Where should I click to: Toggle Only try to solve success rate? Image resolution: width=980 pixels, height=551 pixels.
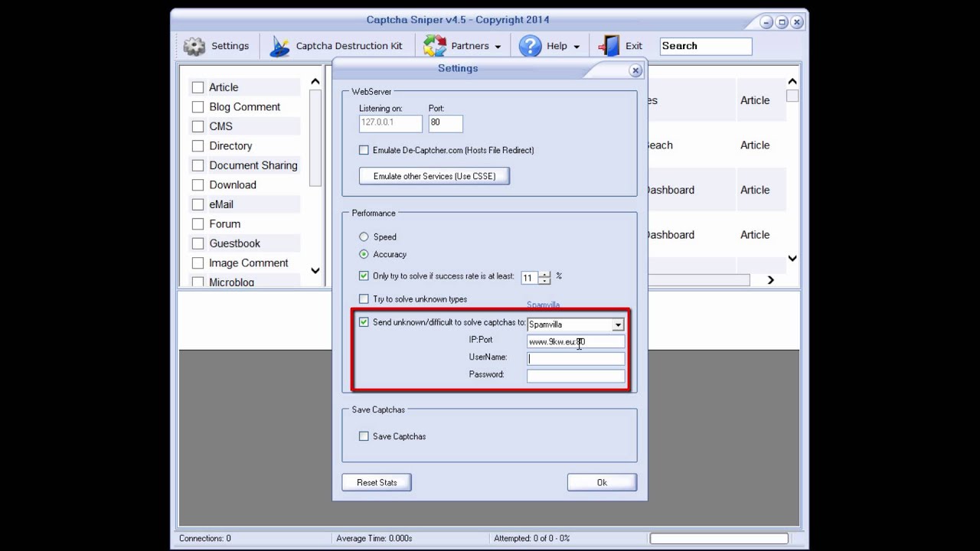pyautogui.click(x=364, y=275)
